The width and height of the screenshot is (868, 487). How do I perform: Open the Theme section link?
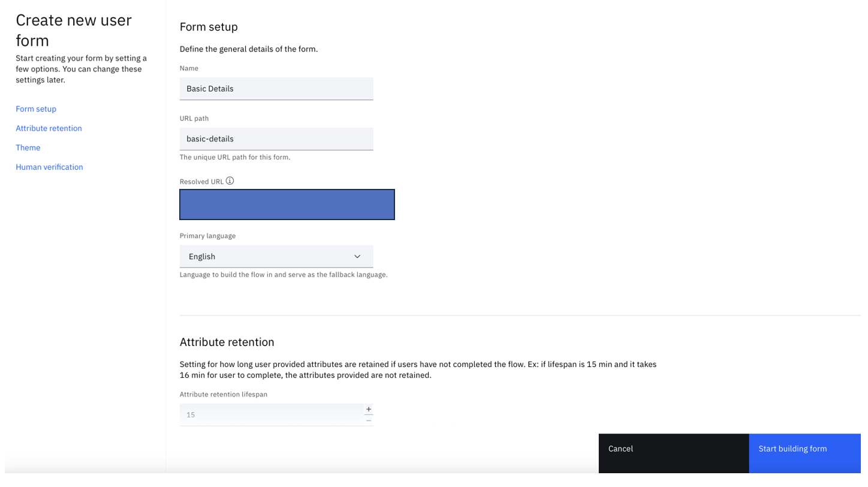coord(28,148)
